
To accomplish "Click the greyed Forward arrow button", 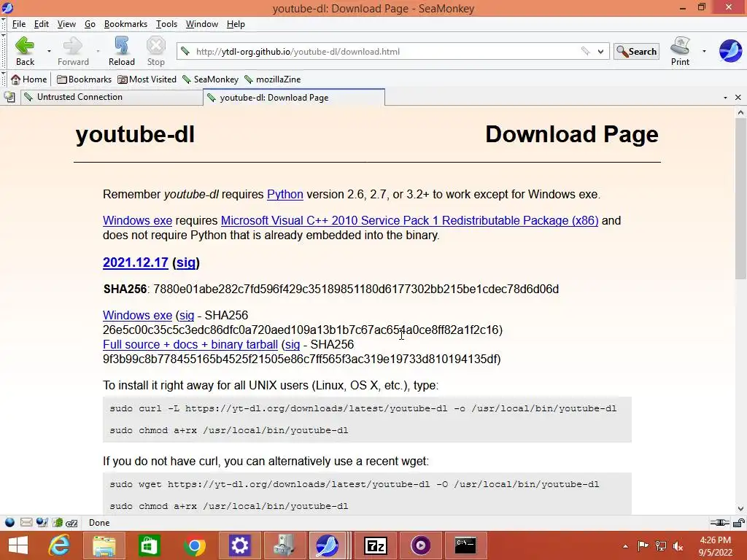I will pos(73,51).
